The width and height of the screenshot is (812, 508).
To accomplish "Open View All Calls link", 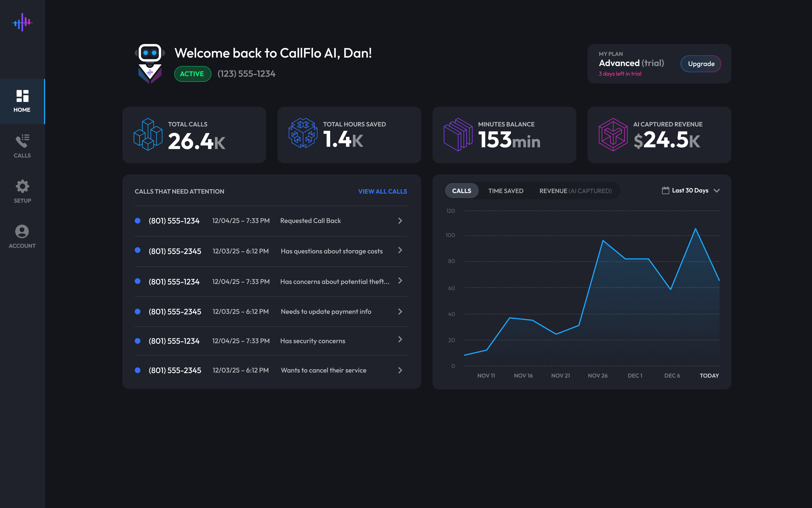I will coord(383,192).
